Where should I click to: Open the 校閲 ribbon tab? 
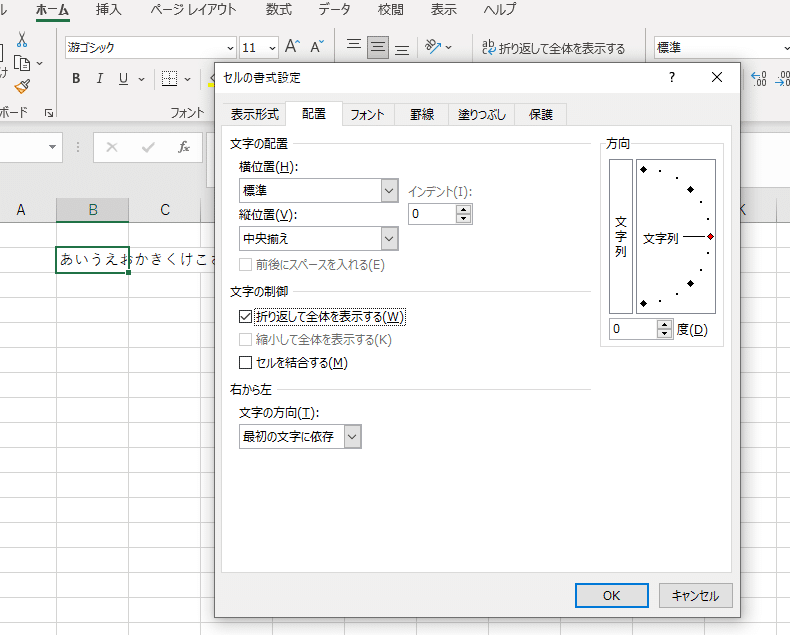click(x=391, y=10)
